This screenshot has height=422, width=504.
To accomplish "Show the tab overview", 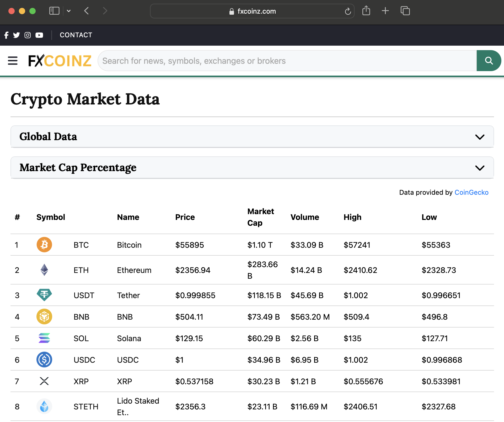I will tap(405, 11).
